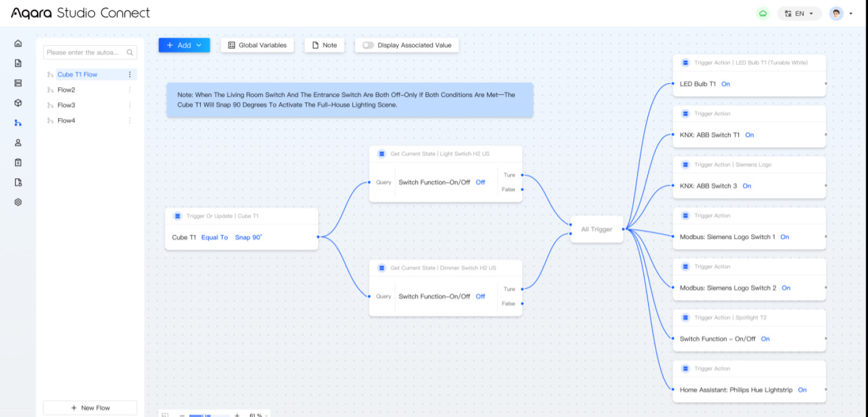Open the Add dropdown button
868x417 pixels.
tap(184, 45)
